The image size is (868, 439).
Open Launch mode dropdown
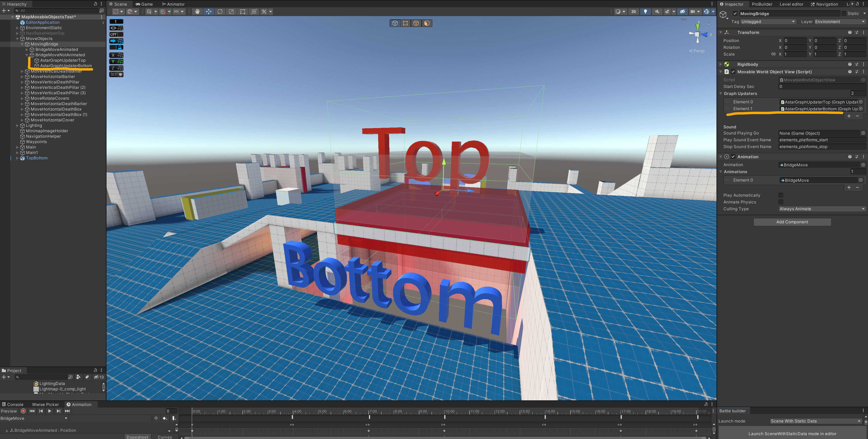point(816,421)
